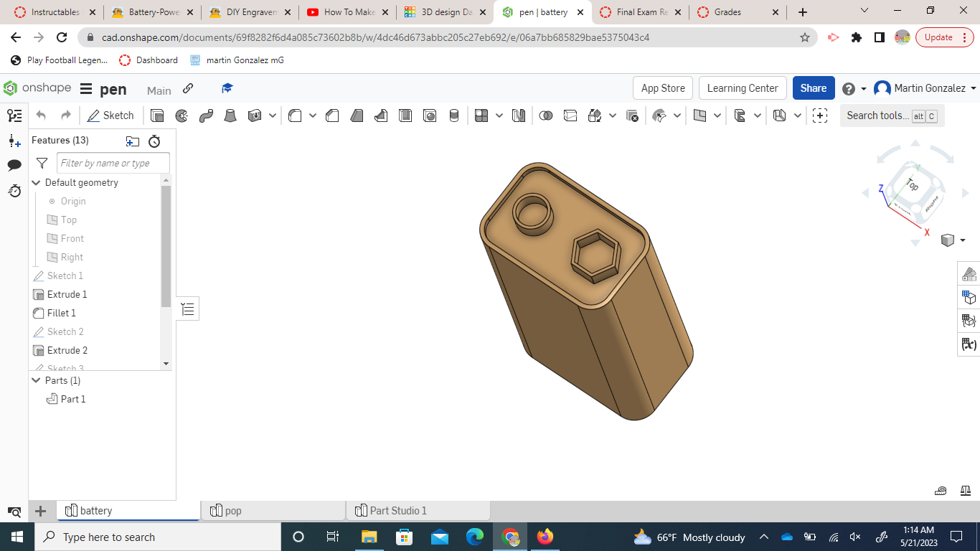Screen dimensions: 980x551
Task: Select the Shell tool
Action: pyautogui.click(x=404, y=115)
